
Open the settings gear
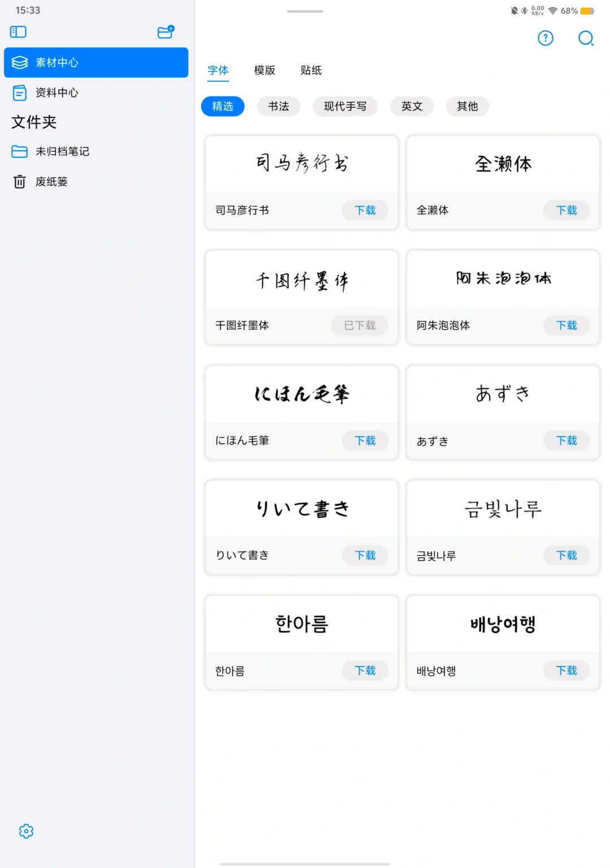tap(26, 831)
